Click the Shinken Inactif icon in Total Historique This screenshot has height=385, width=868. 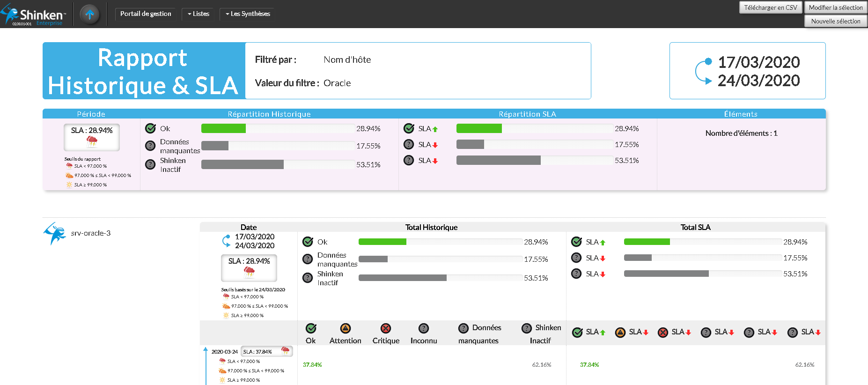tap(308, 278)
